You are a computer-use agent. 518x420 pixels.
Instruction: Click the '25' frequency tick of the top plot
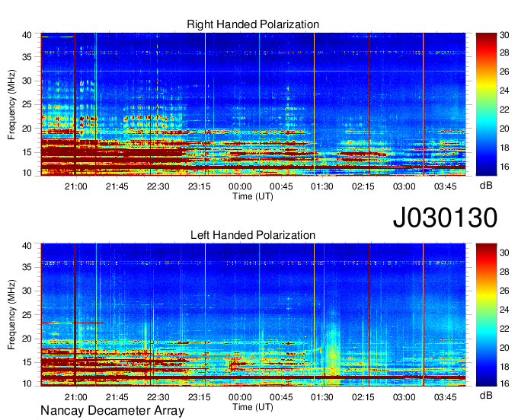[27, 105]
